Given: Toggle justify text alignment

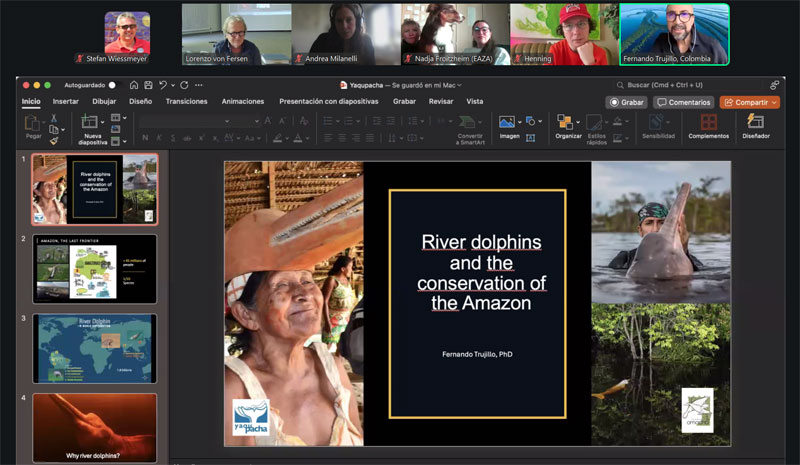Looking at the screenshot, I should [369, 138].
